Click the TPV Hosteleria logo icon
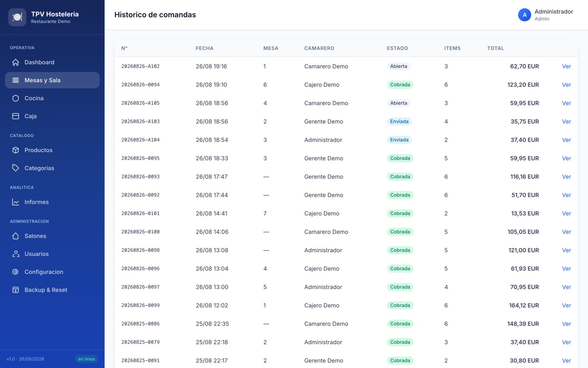588x368 pixels. tap(17, 17)
